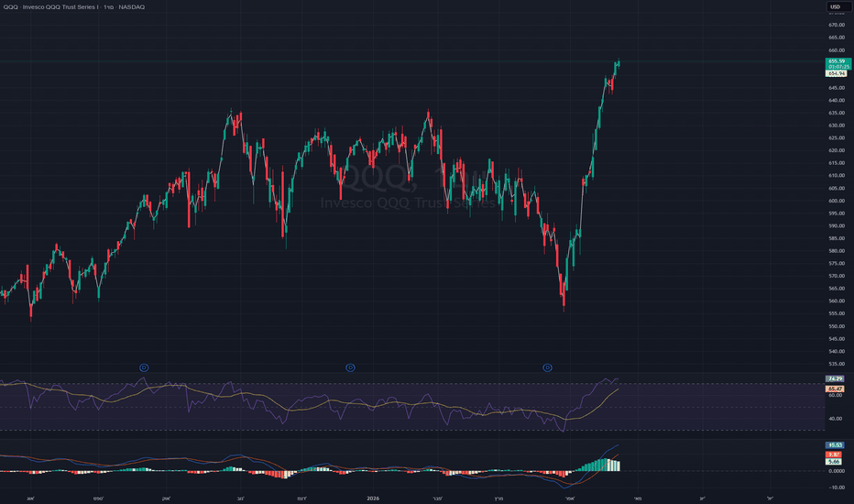
Task: Click the histogram value label 5.66
Action: tap(834, 462)
